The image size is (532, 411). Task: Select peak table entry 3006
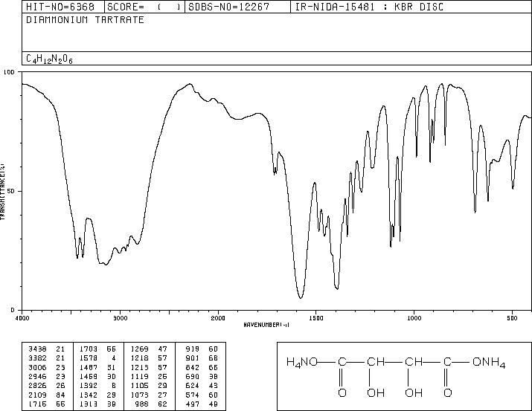tap(37, 367)
